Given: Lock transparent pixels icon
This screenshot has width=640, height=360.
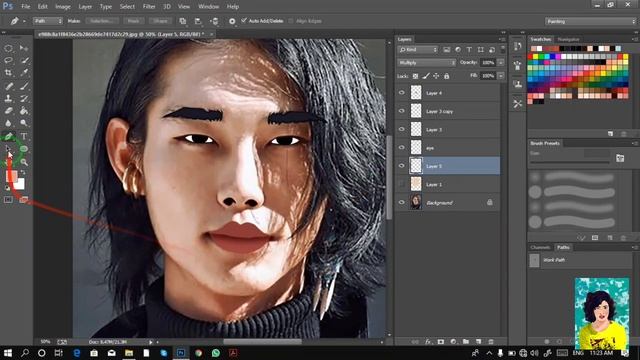Looking at the screenshot, I should 415,76.
